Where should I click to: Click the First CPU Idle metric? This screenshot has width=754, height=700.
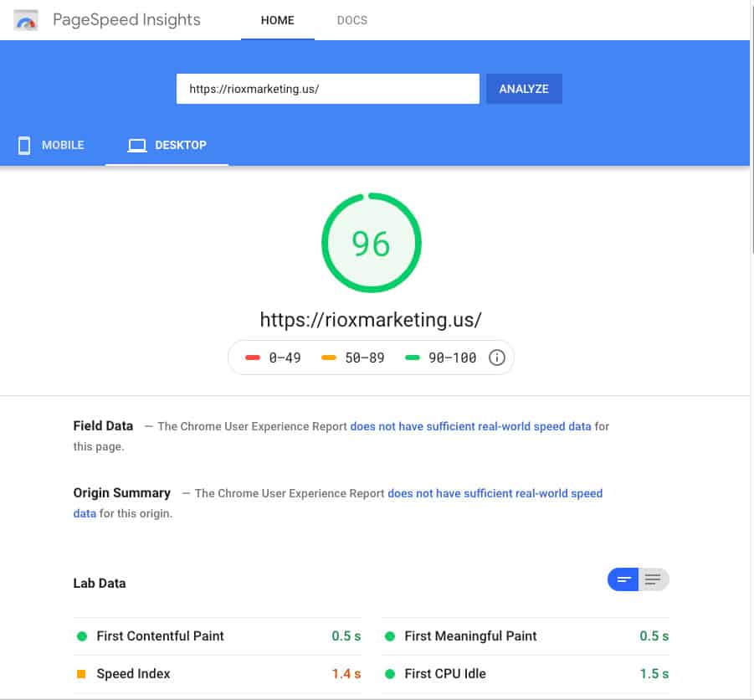tap(525, 673)
